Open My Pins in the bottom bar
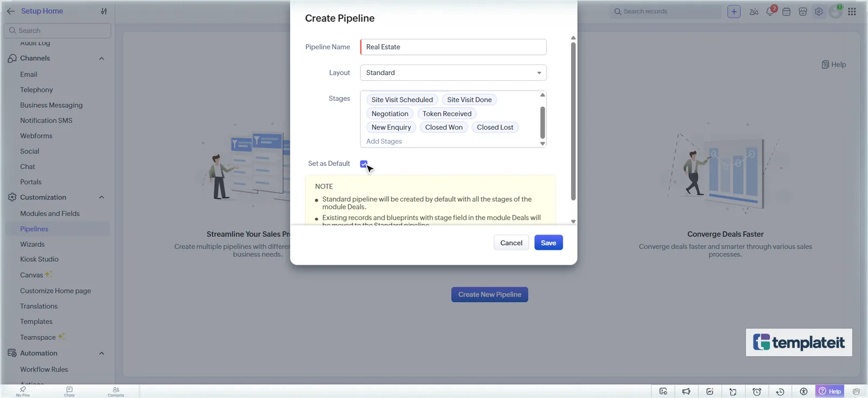Viewport: 868px width, 398px height. [23, 391]
